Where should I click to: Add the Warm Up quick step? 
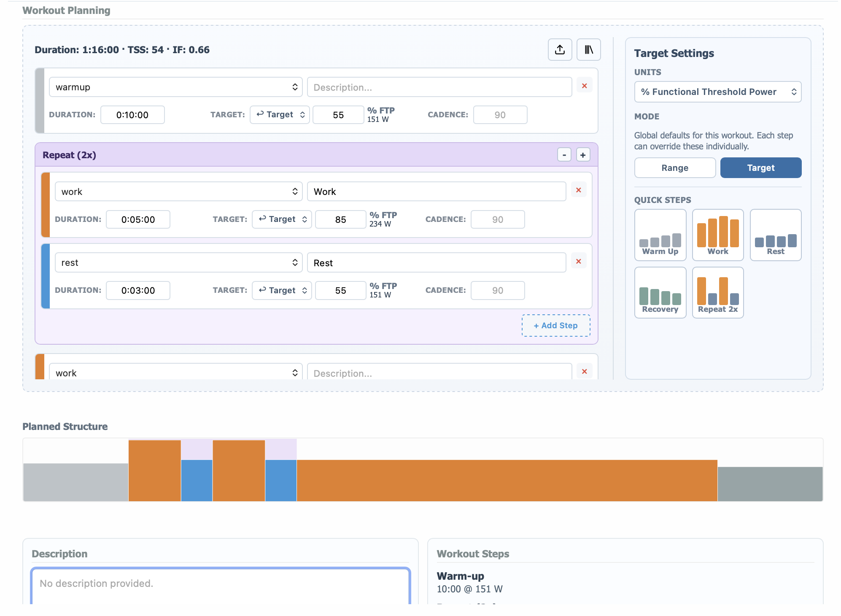[660, 235]
